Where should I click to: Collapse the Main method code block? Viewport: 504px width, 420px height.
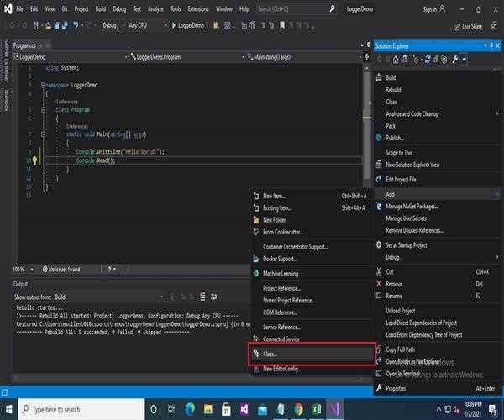tap(42, 134)
